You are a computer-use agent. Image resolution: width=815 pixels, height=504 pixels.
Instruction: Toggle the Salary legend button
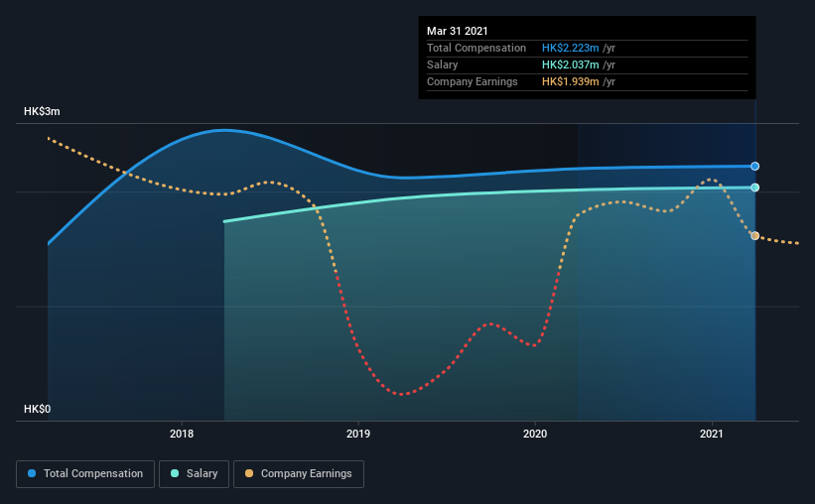pyautogui.click(x=194, y=474)
